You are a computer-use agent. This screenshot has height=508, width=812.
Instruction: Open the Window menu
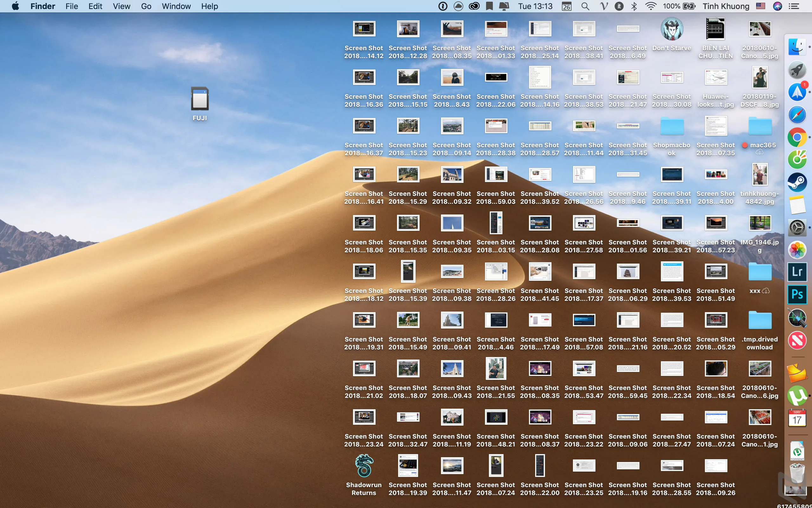click(x=176, y=6)
